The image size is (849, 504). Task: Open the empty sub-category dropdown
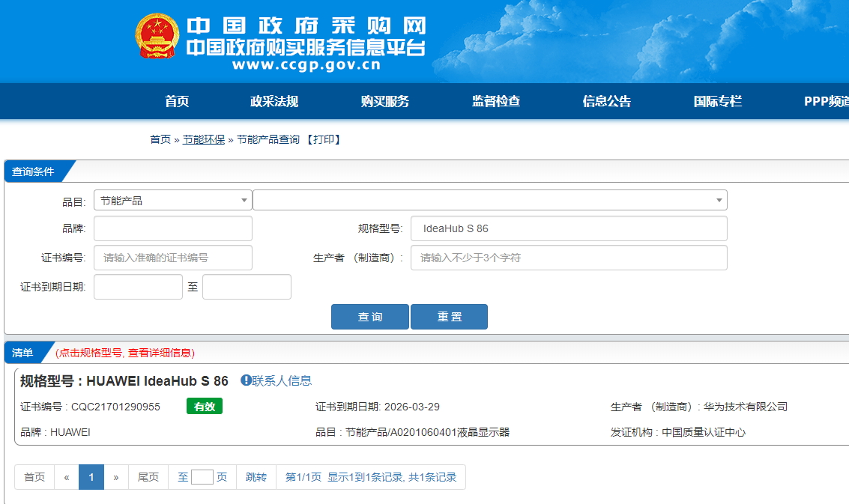pos(489,200)
